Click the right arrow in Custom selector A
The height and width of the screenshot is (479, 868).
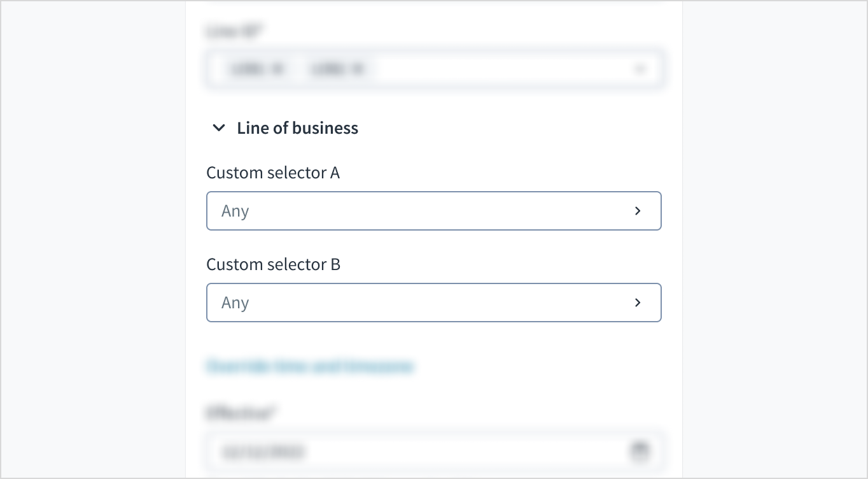point(638,211)
